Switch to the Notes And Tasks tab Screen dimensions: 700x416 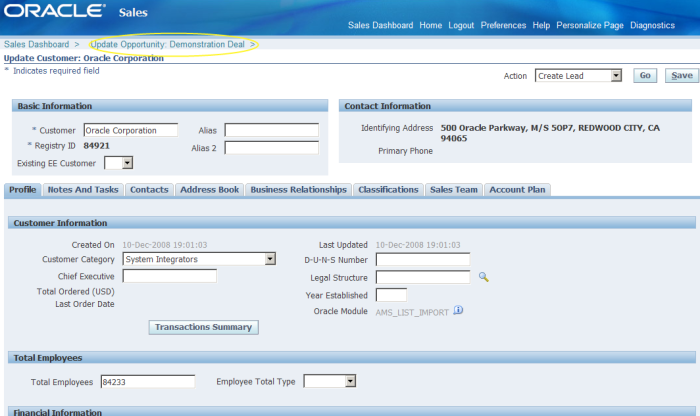(x=83, y=189)
